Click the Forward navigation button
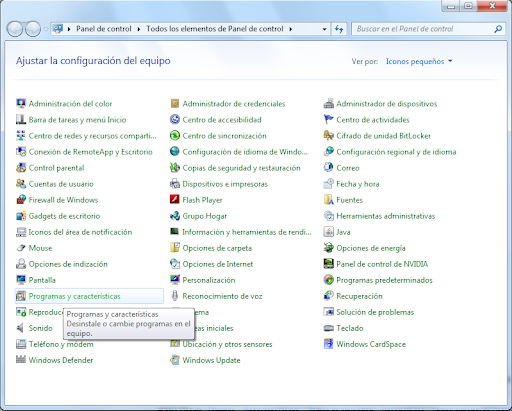 33,29
